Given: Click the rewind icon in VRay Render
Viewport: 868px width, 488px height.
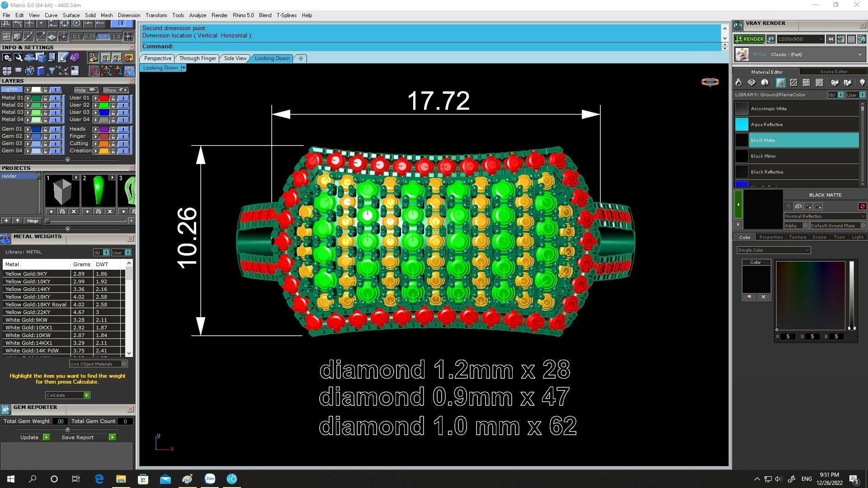Looking at the screenshot, I should tap(830, 39).
